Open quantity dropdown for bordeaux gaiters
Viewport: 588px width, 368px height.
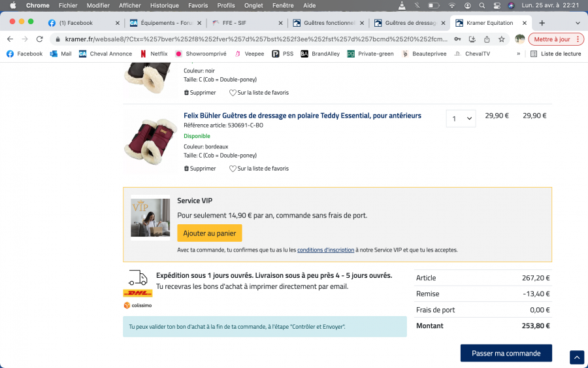(x=461, y=118)
